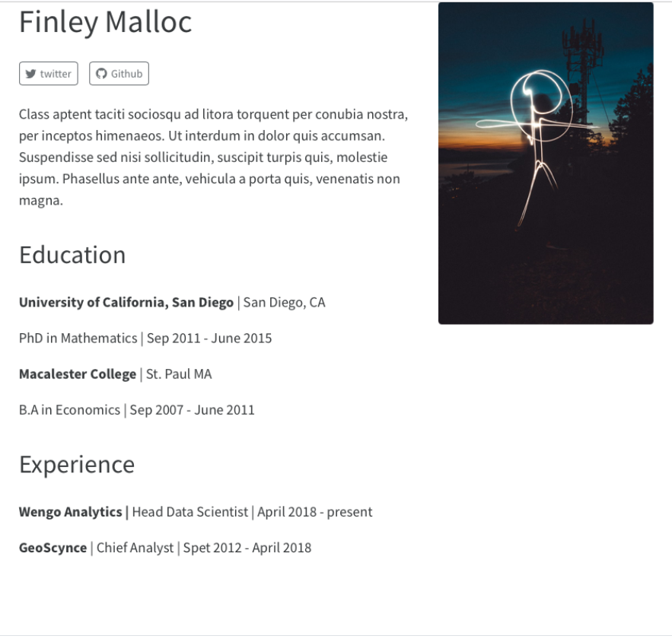The height and width of the screenshot is (639, 672).
Task: Select the Education section heading
Action: pyautogui.click(x=72, y=255)
